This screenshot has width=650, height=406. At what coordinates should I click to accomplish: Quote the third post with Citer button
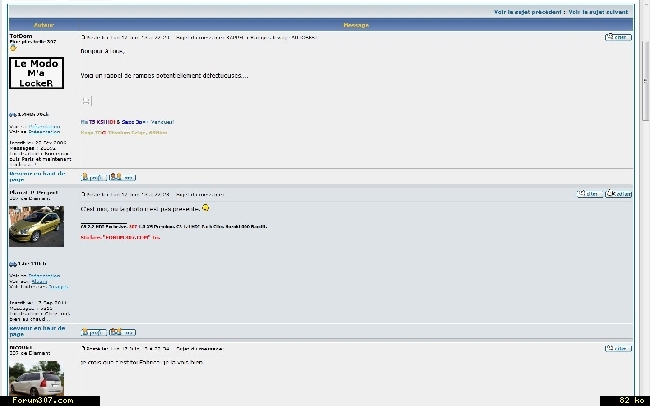point(618,348)
